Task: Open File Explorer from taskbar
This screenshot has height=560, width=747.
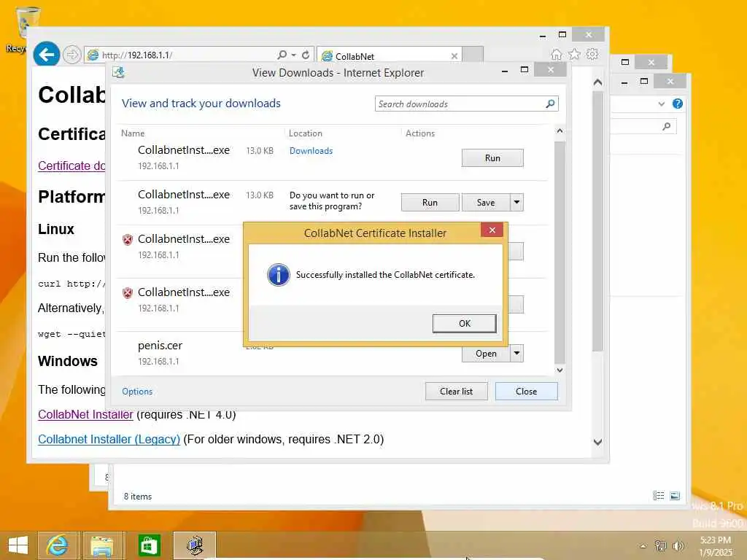Action: [102, 545]
